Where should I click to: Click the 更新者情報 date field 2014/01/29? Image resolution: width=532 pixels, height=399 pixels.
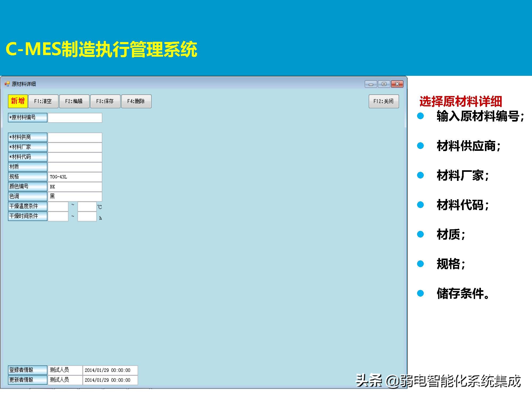point(110,380)
